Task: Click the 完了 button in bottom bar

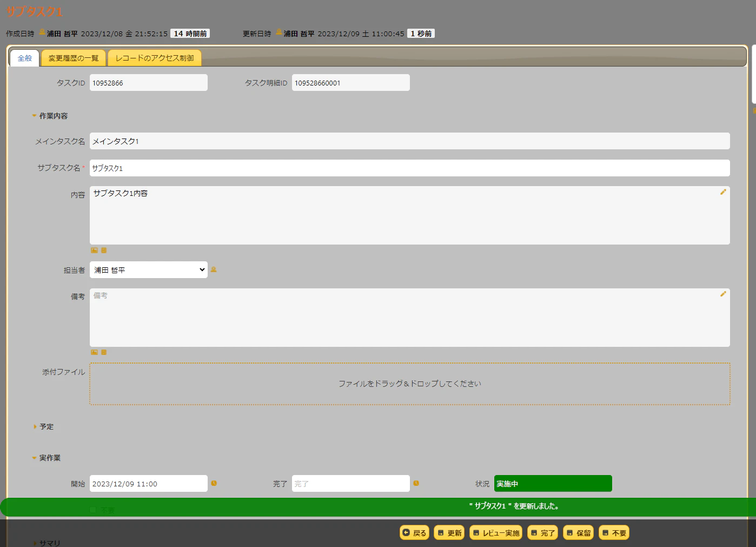Action: (543, 533)
